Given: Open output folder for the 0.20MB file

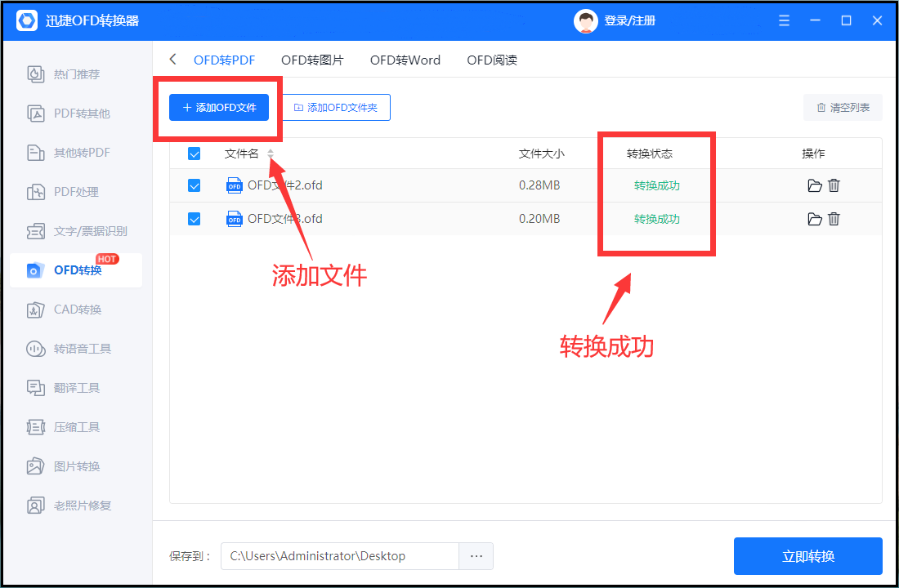Looking at the screenshot, I should [x=815, y=219].
